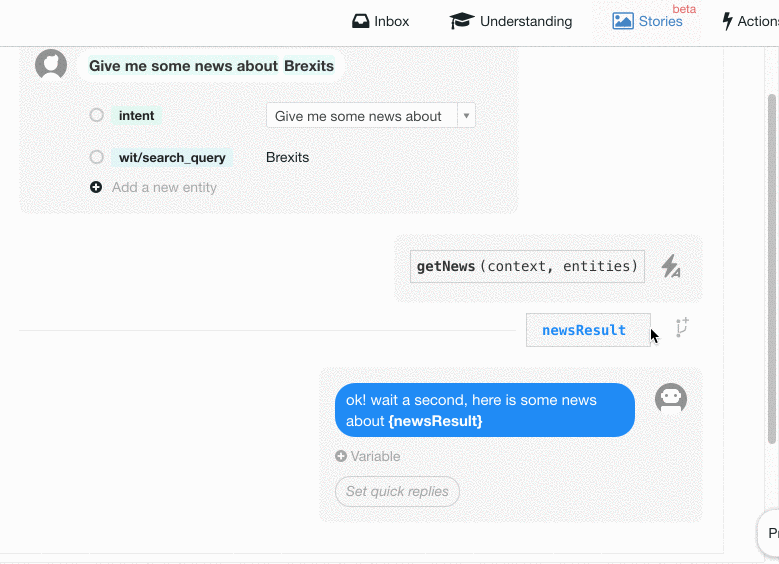Screen dimensions: 779x564
Task: Click the Understanding graduation cap icon
Action: coord(462,21)
